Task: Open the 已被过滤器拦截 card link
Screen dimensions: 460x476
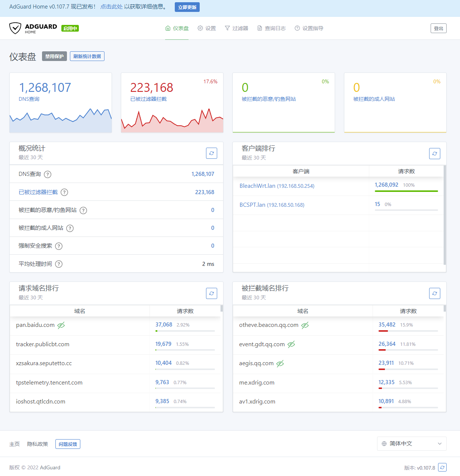Action: point(148,99)
